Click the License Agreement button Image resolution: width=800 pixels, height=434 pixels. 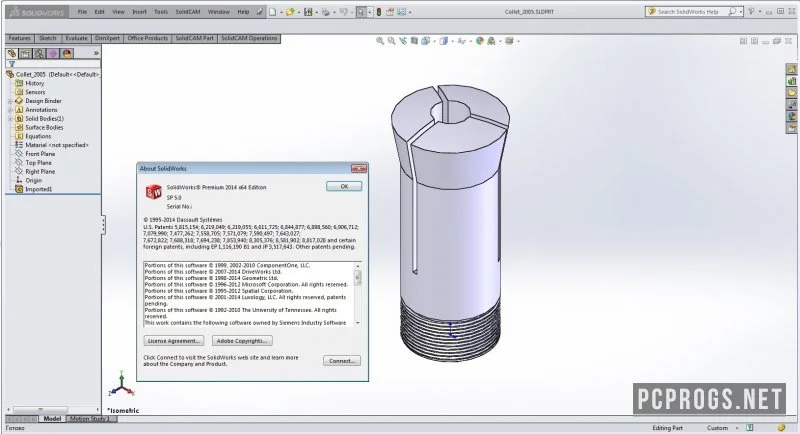tap(173, 341)
